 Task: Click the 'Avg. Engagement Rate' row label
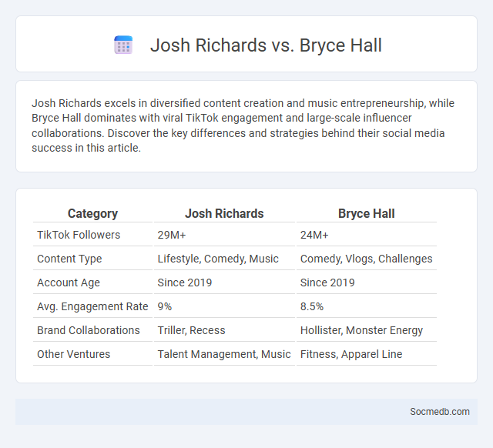92,306
